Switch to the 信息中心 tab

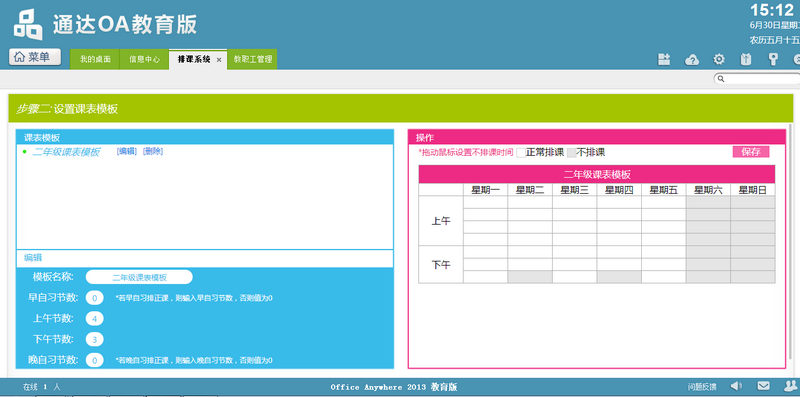(144, 59)
